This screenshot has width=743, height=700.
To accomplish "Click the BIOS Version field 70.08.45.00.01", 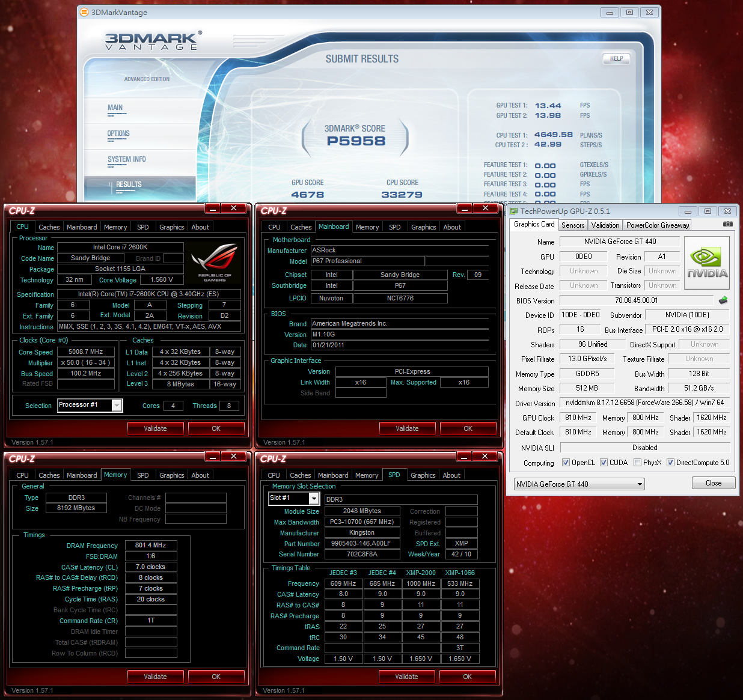I will pos(637,300).
